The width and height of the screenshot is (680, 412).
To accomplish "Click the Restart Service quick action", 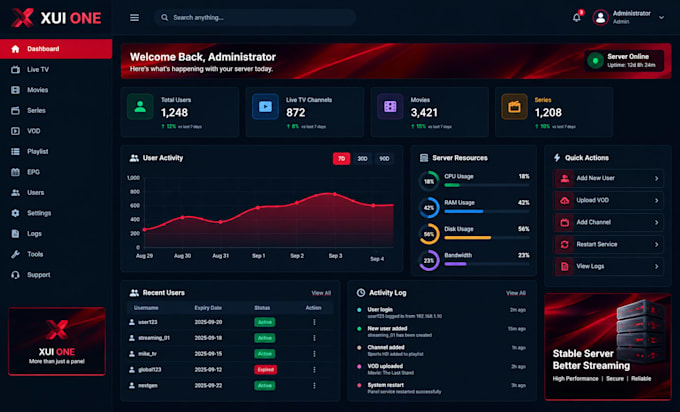I will (x=608, y=245).
